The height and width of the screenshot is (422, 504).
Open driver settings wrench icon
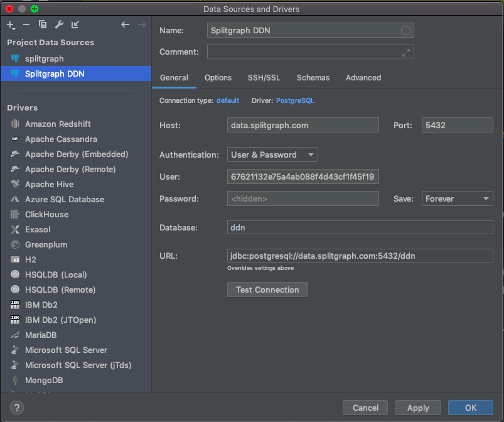59,24
